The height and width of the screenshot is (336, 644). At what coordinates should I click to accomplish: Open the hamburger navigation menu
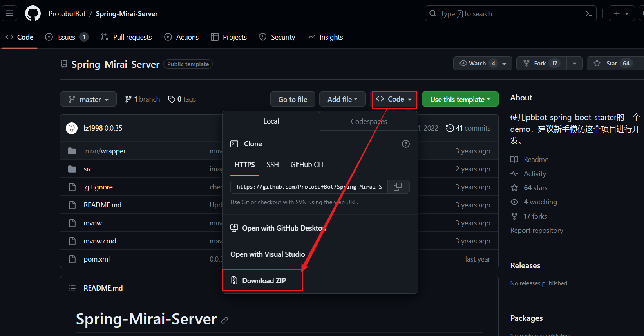point(9,13)
